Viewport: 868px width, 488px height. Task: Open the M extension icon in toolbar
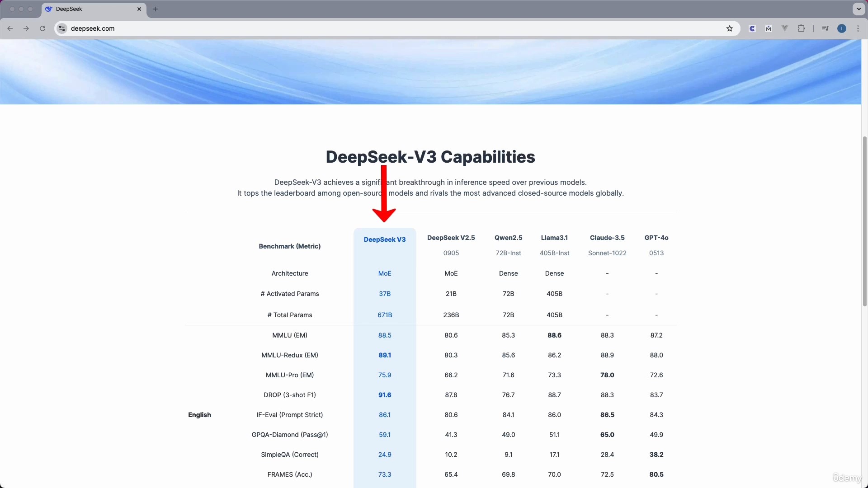769,28
